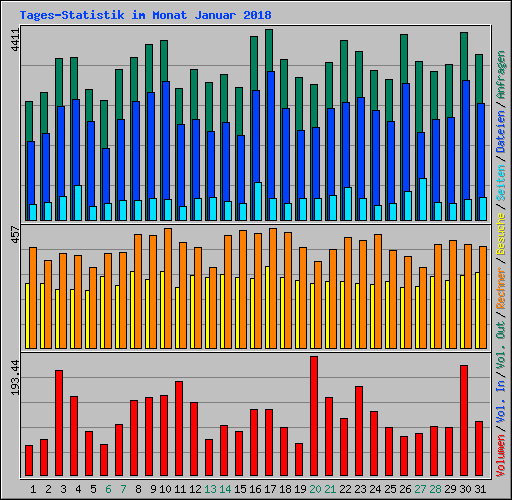Viewport: 512px width, 500px height.
Task: Click day label '3' on the x-axis
Action: [x=63, y=489]
